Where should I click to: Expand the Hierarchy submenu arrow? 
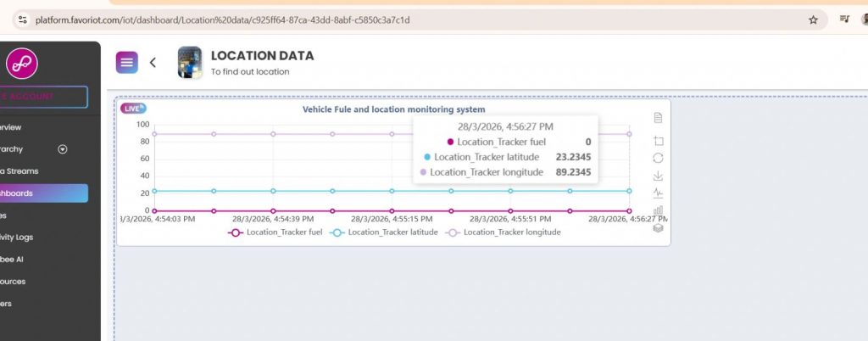pyautogui.click(x=62, y=149)
